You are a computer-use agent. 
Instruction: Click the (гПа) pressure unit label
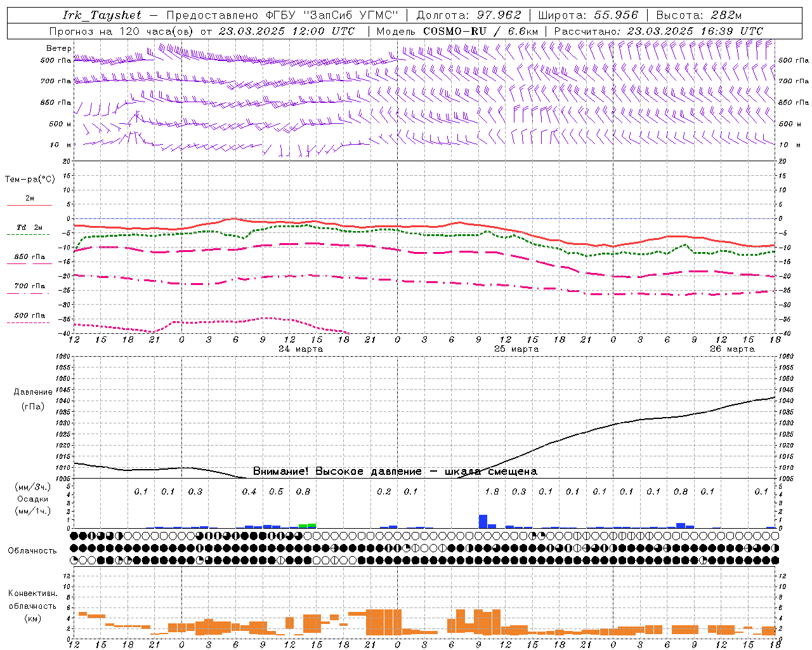tap(33, 407)
